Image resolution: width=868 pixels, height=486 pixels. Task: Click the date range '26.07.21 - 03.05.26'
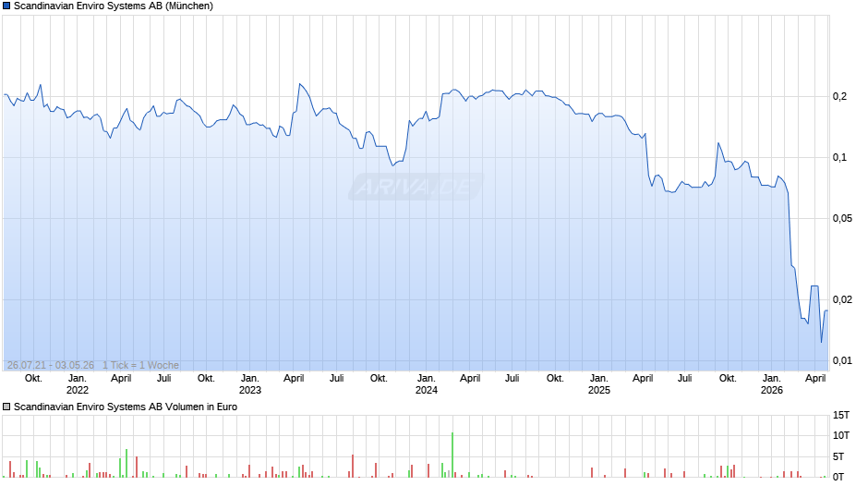click(x=51, y=365)
